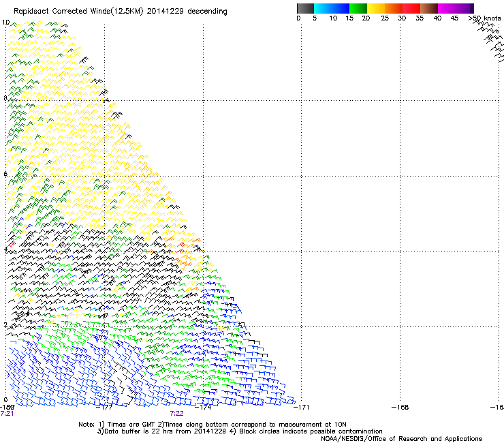This screenshot has width=504, height=443.
Task: Click the 'Data buffer is 22 hrs' note line
Action: (x=240, y=431)
